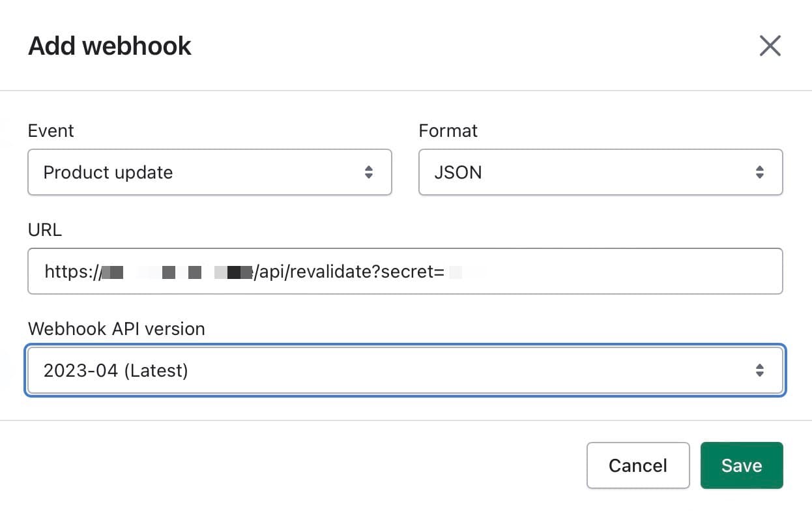Image resolution: width=812 pixels, height=511 pixels.
Task: Click the Webhook API version label
Action: click(116, 329)
